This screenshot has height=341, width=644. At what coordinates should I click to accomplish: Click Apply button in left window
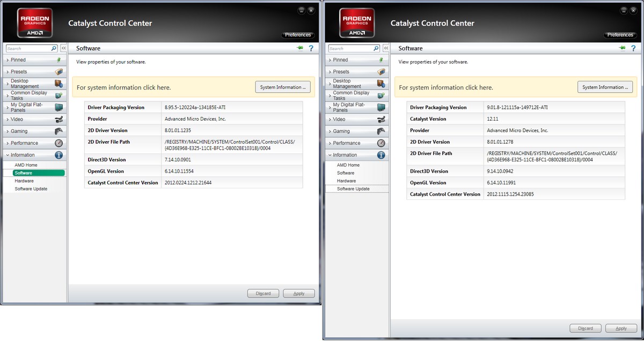(299, 293)
